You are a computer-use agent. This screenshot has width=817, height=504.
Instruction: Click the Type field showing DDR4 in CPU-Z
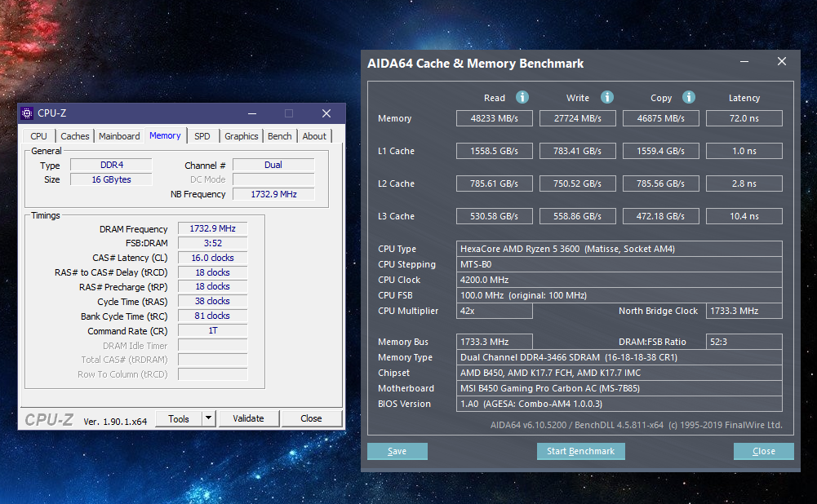coord(112,165)
